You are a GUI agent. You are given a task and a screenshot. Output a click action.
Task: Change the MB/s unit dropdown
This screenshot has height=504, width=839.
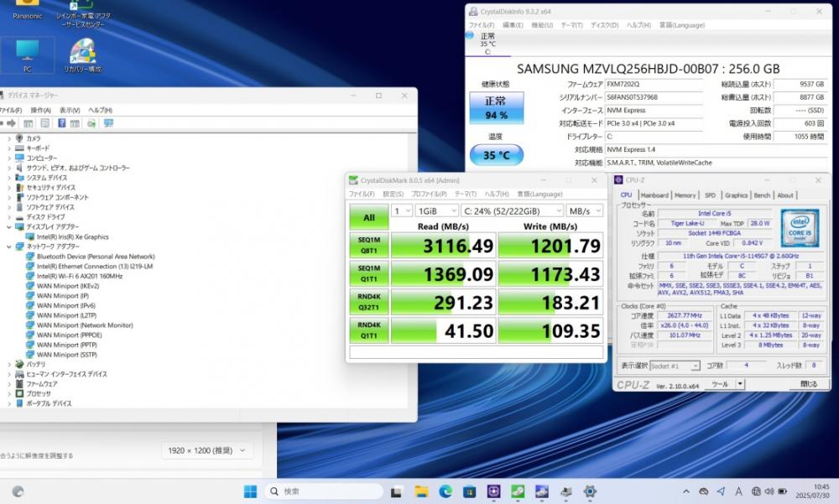pos(585,210)
